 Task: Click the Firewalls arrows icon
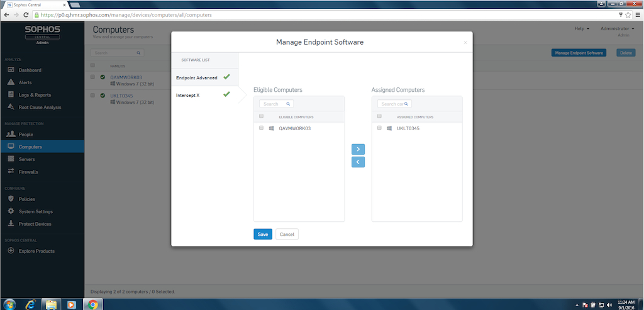point(11,171)
